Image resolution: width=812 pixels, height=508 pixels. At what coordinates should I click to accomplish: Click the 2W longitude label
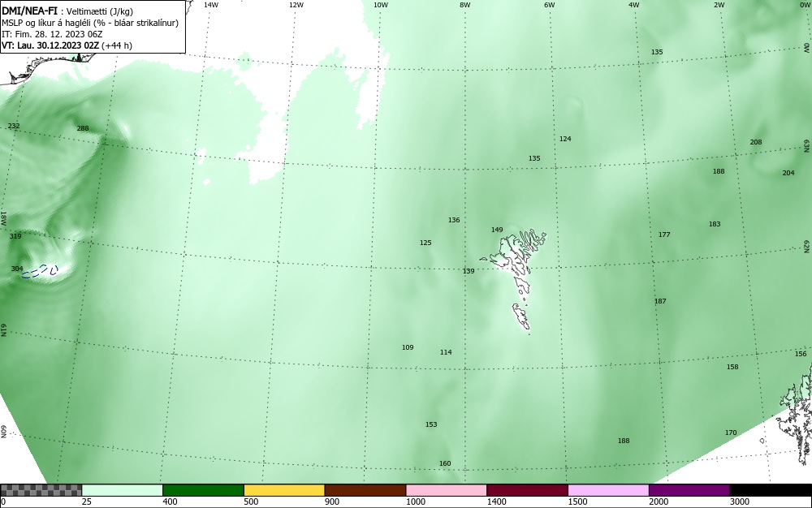point(719,5)
